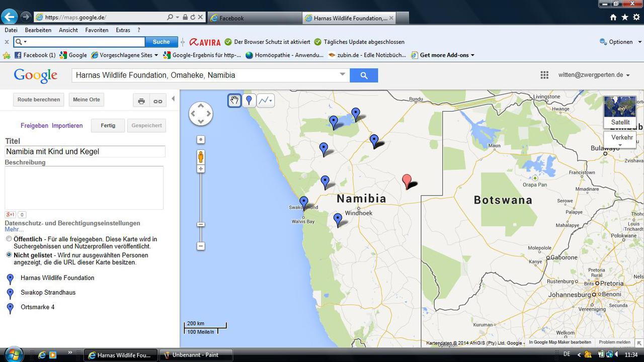The image size is (644, 362).
Task: Click the Avira Suche button
Action: pos(161,42)
